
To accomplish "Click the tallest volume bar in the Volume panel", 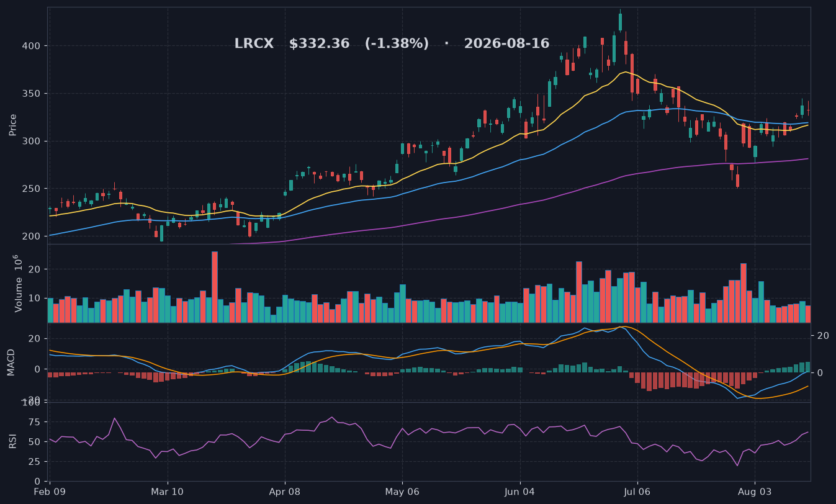I will 215,287.
